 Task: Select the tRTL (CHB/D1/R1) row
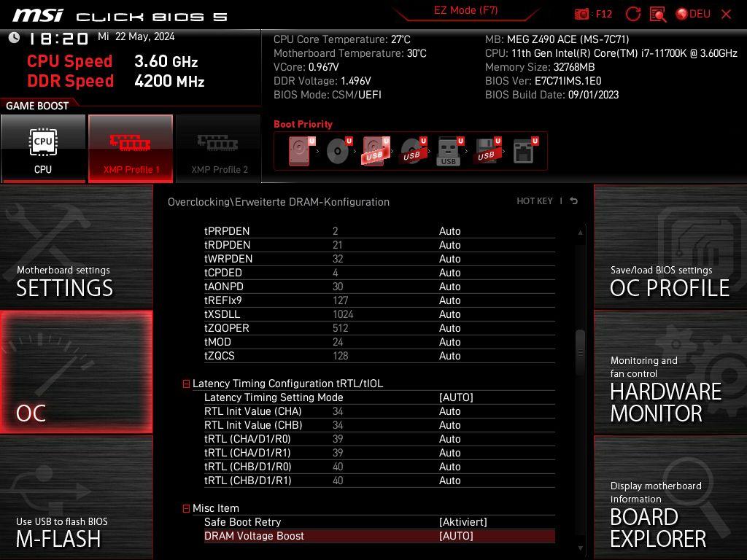(379, 480)
